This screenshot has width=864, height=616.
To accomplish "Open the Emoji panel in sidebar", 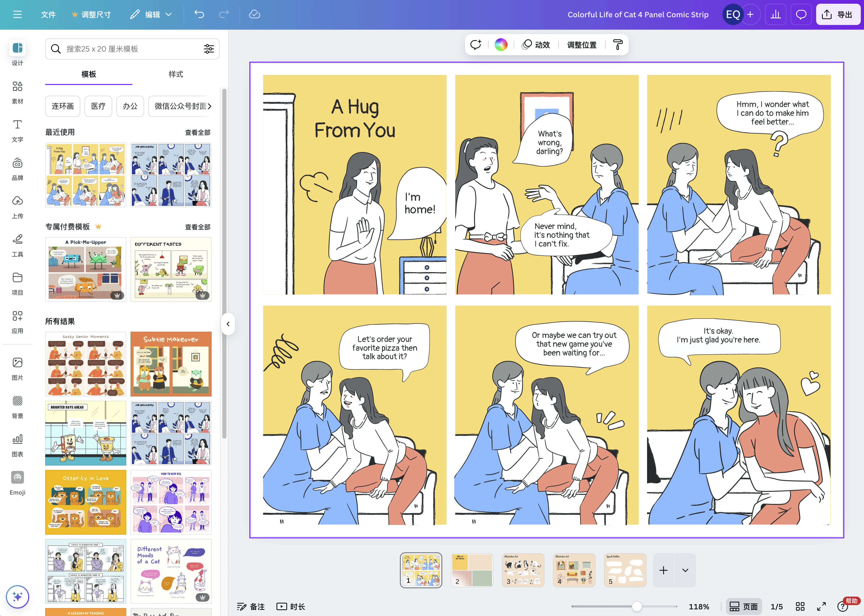I will (18, 482).
